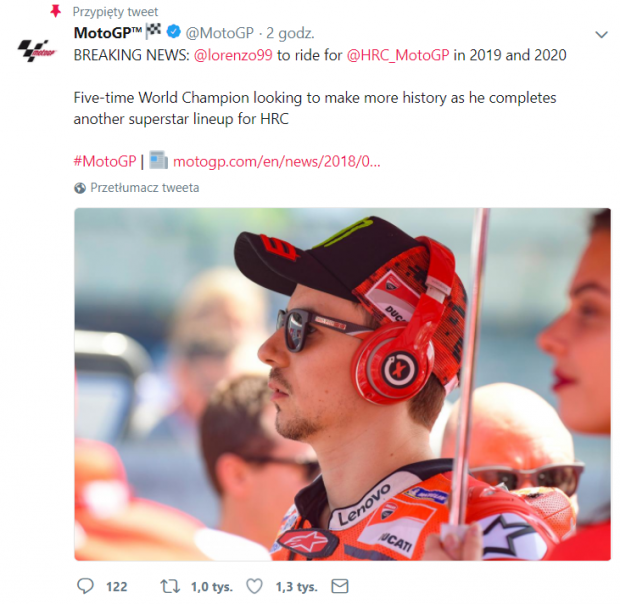The image size is (620, 604).
Task: Click the reply speech bubble icon
Action: 85,586
